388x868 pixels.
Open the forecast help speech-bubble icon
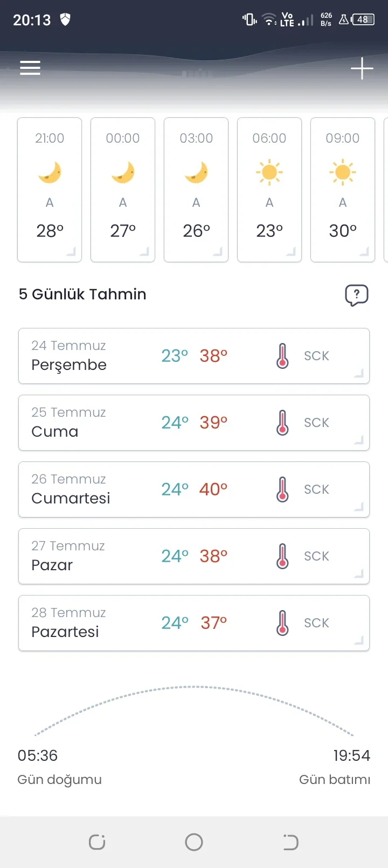tap(356, 295)
